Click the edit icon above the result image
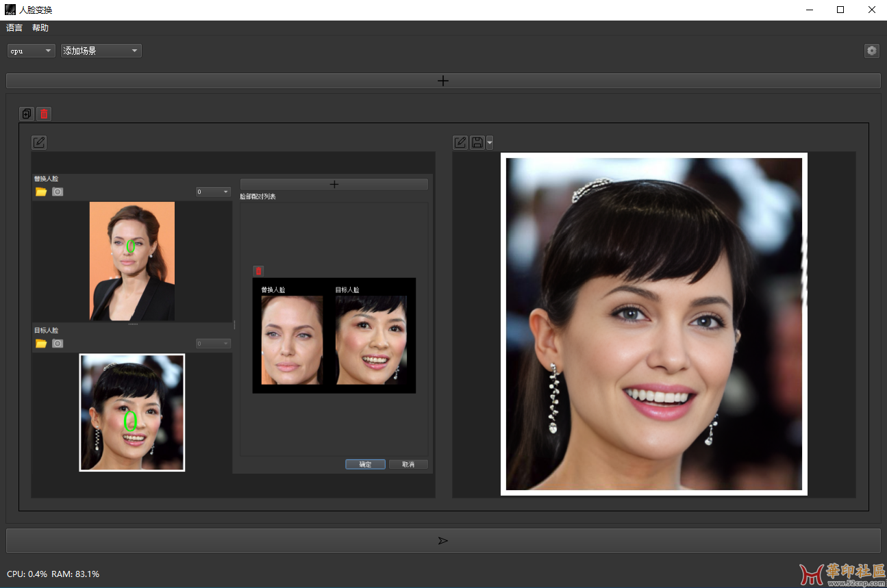The image size is (887, 588). 460,142
